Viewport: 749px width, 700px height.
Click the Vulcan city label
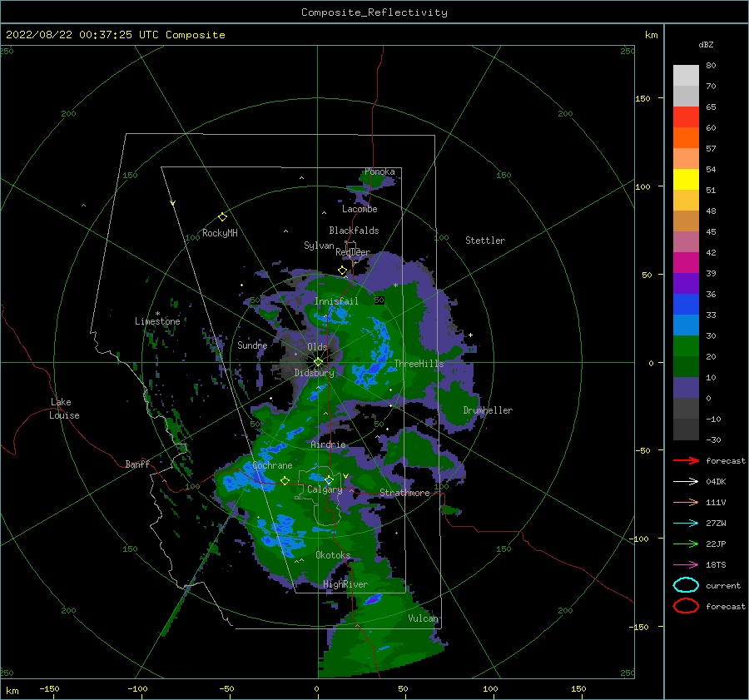pos(423,618)
